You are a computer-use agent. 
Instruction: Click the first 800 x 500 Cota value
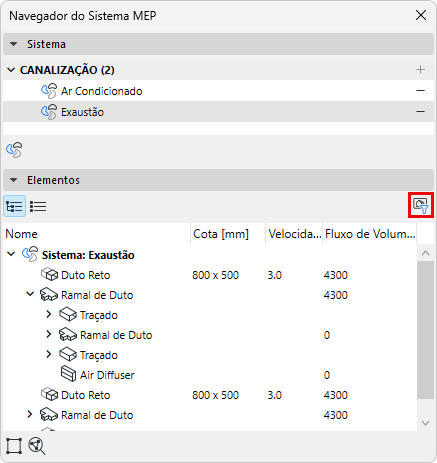[215, 275]
